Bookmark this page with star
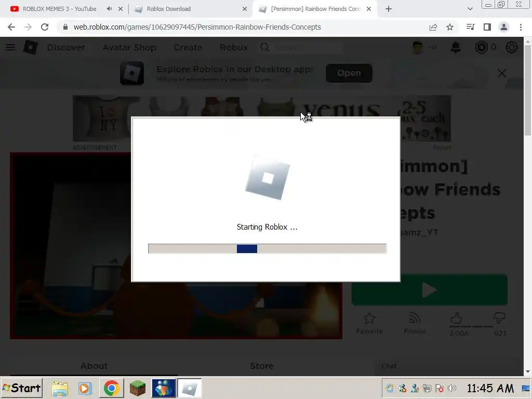The image size is (532, 399). click(x=450, y=27)
